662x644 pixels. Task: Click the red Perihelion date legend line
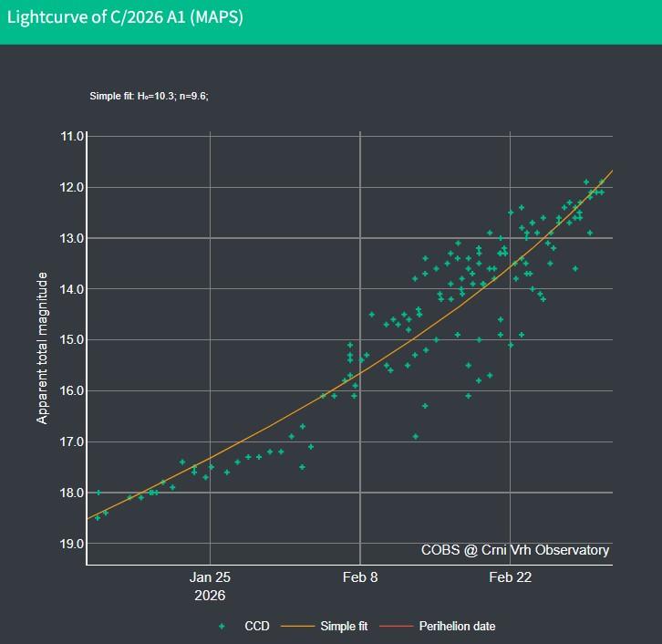[x=396, y=626]
